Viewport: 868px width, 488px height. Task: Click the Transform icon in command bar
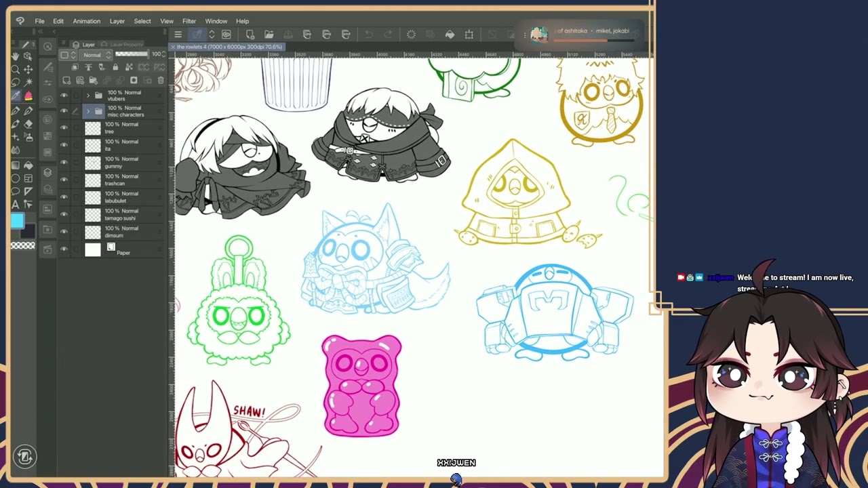(469, 35)
